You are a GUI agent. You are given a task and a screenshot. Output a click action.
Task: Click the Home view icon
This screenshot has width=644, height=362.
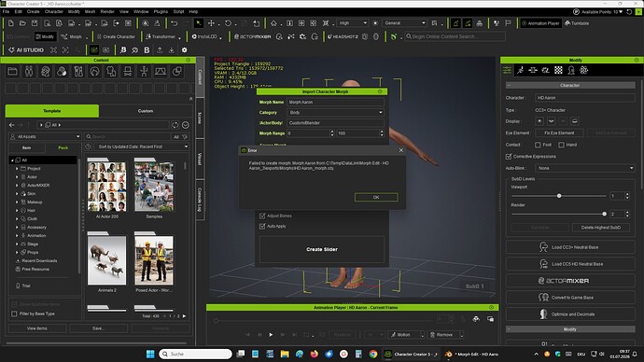[273, 23]
